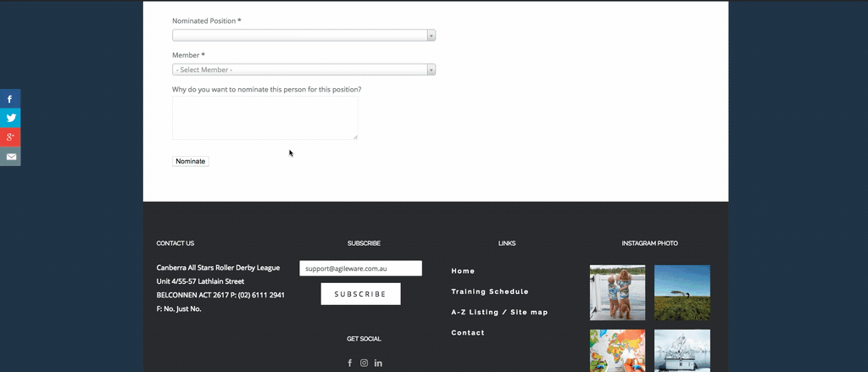Go to the Home footer link
Viewport: 868px width, 372px height.
pyautogui.click(x=463, y=271)
